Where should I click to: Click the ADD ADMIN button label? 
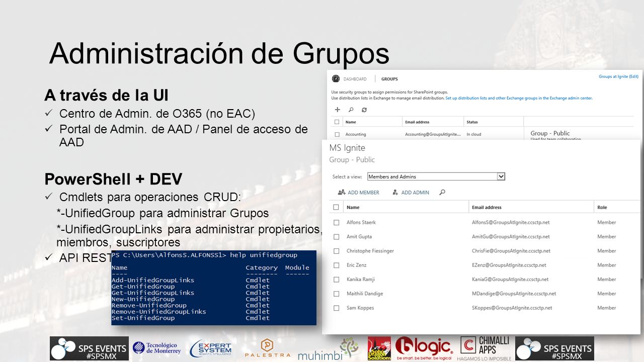415,193
